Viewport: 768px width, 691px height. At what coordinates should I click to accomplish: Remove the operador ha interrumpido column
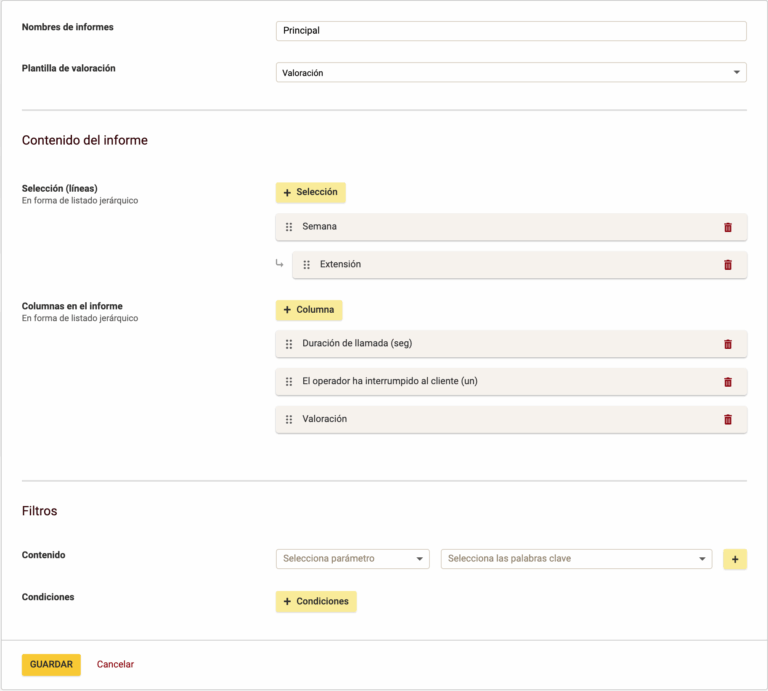pos(727,382)
